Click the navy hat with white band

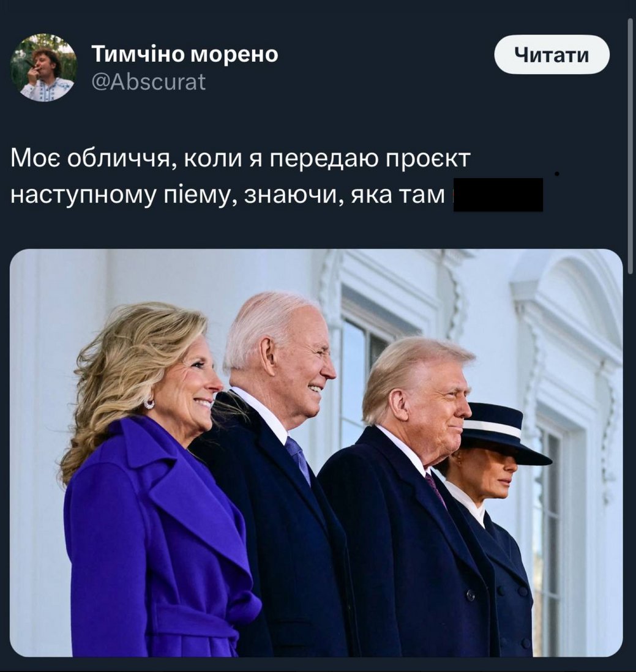click(504, 433)
